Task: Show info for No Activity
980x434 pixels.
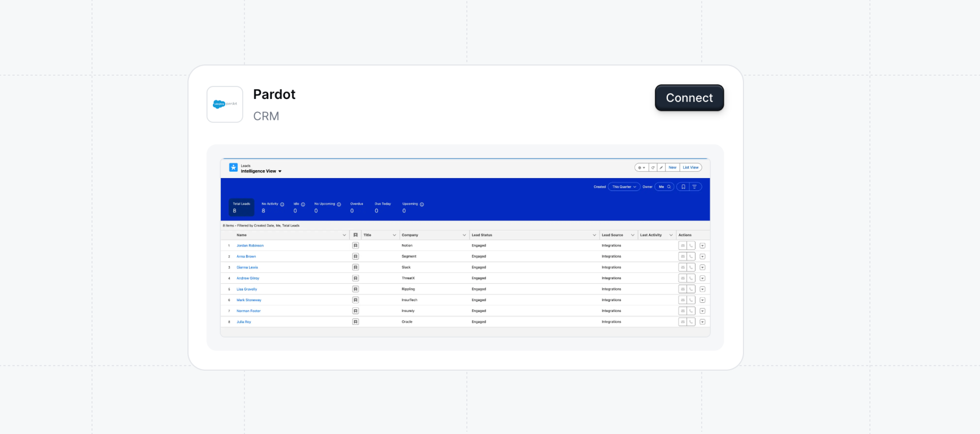Action: pyautogui.click(x=282, y=205)
